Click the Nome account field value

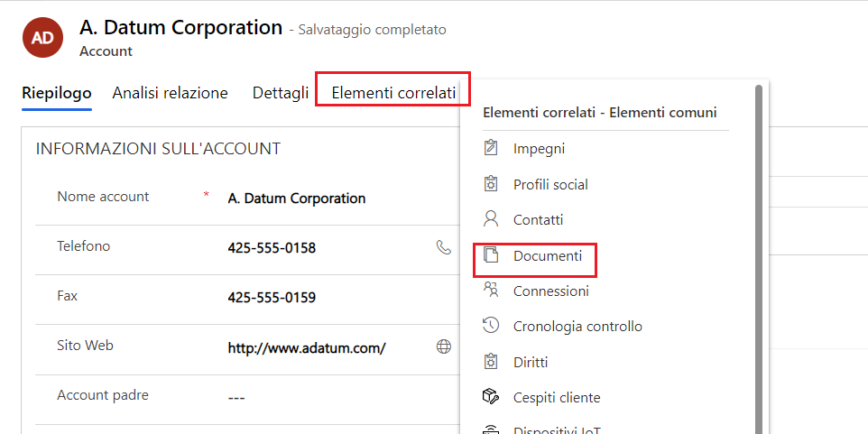click(297, 199)
